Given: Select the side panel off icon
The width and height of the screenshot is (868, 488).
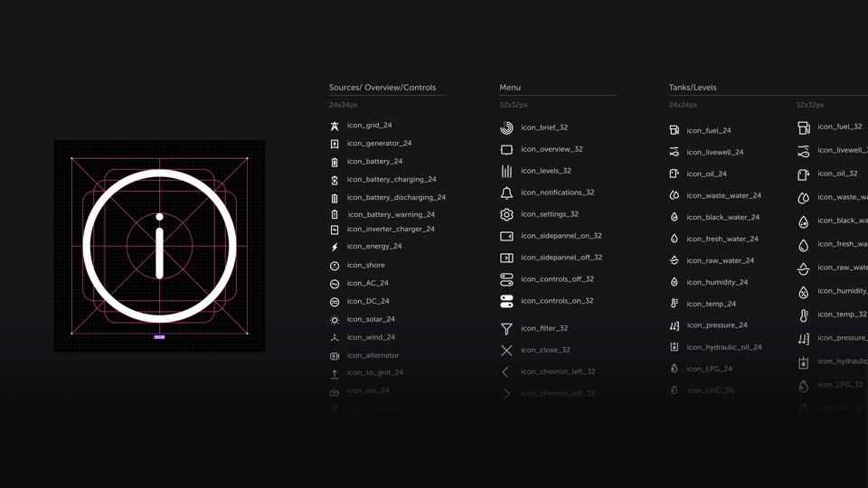Looking at the screenshot, I should (506, 258).
